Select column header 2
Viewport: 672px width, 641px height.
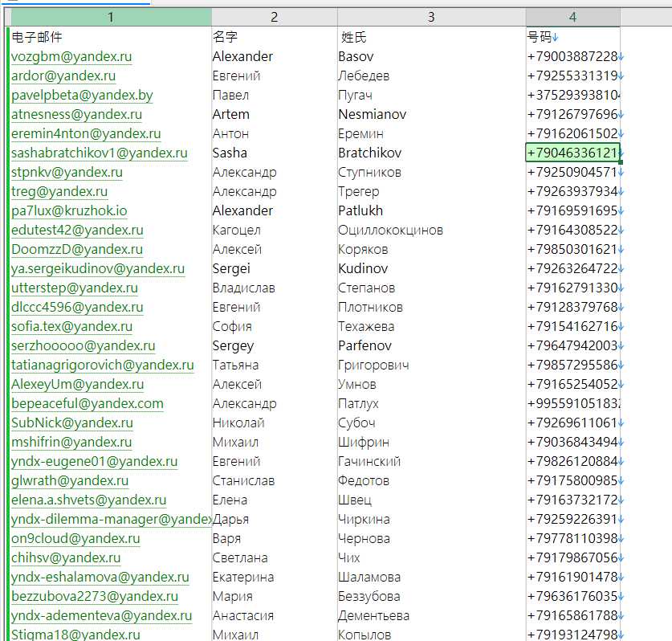pyautogui.click(x=275, y=17)
